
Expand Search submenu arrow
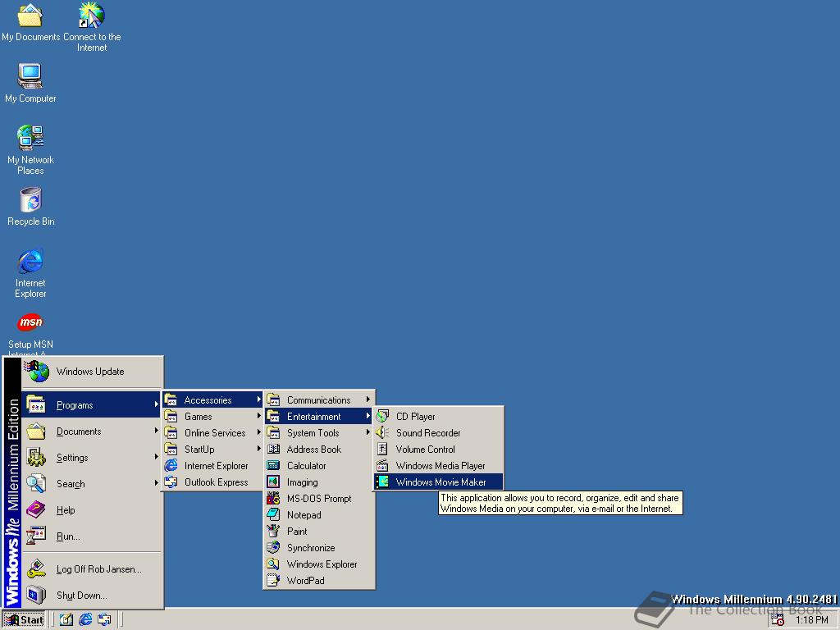[x=156, y=483]
